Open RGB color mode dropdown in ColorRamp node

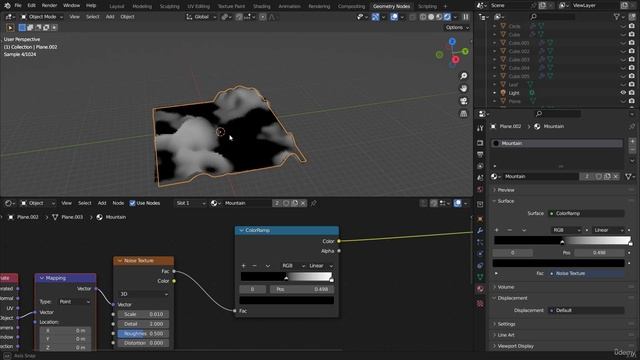(293, 266)
